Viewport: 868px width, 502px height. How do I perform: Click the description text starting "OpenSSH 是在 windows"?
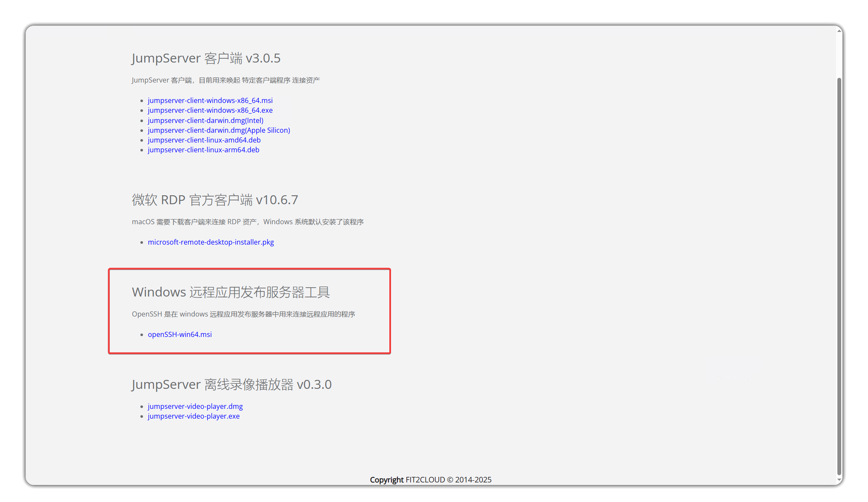click(243, 314)
